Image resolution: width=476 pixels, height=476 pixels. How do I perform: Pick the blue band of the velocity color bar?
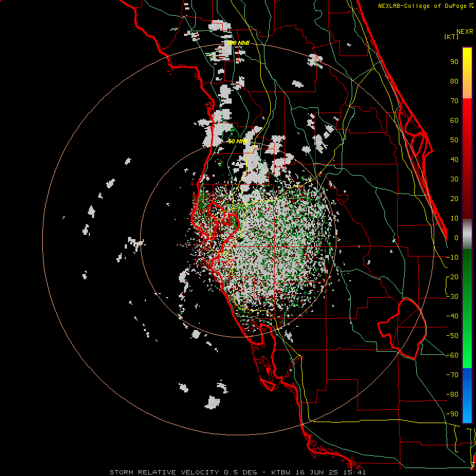pos(467,396)
